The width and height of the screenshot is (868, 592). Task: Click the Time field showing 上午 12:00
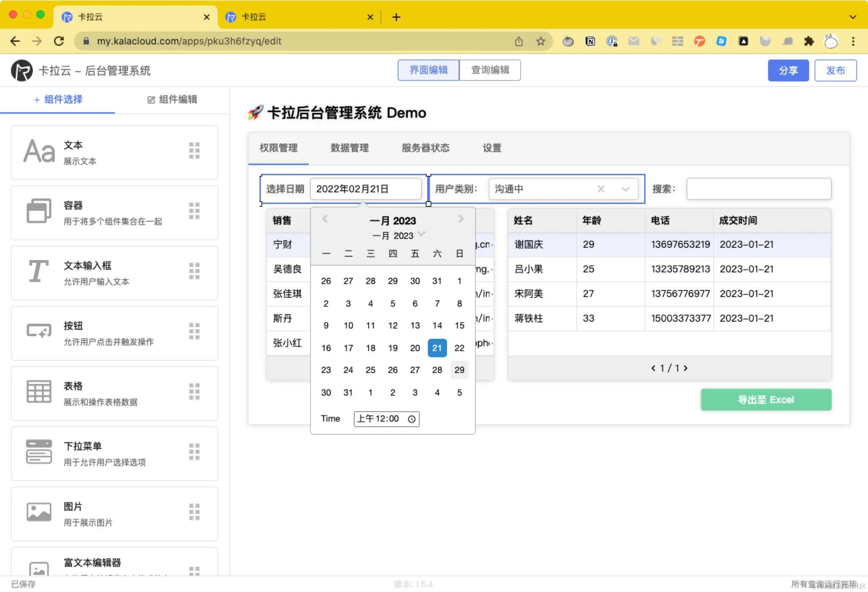point(386,419)
